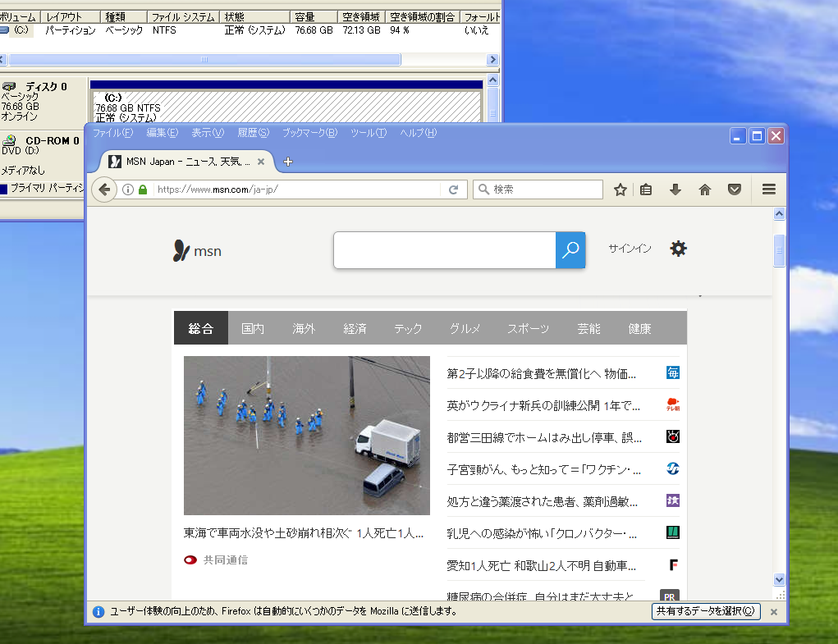Click the 共同通信 red source logo
Screen dimensions: 838x644
coord(190,560)
